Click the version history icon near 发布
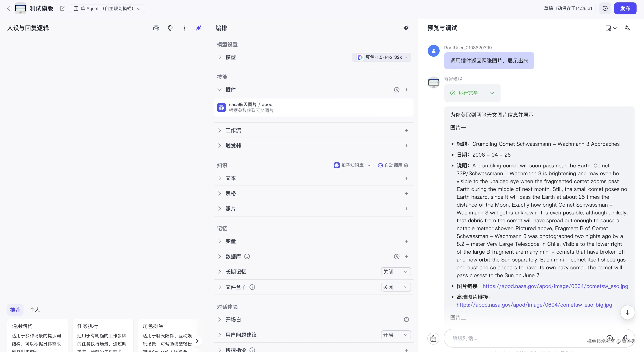The width and height of the screenshot is (644, 352). point(605,8)
